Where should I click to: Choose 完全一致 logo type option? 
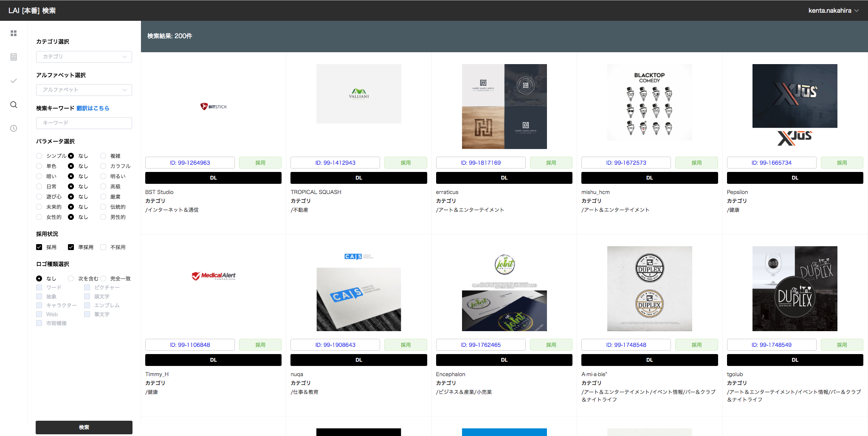[x=103, y=278]
